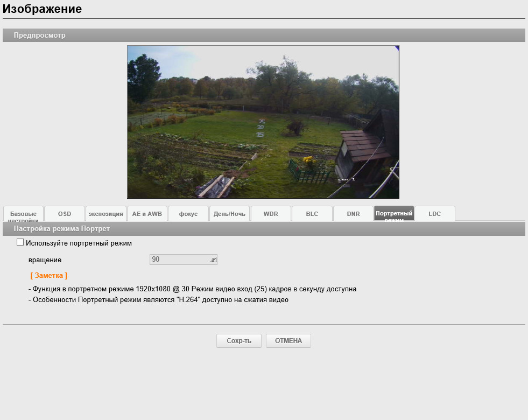
Task: Click the note mentioning 1920x1080 @ 30
Action: point(192,289)
